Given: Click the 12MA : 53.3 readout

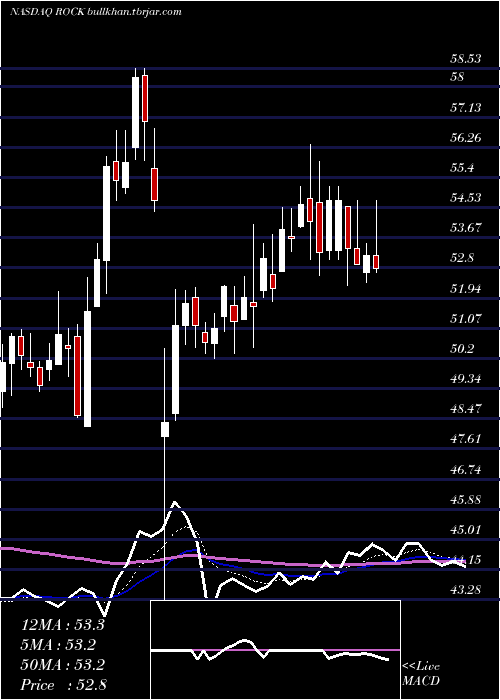Looking at the screenshot, I should (x=62, y=625).
